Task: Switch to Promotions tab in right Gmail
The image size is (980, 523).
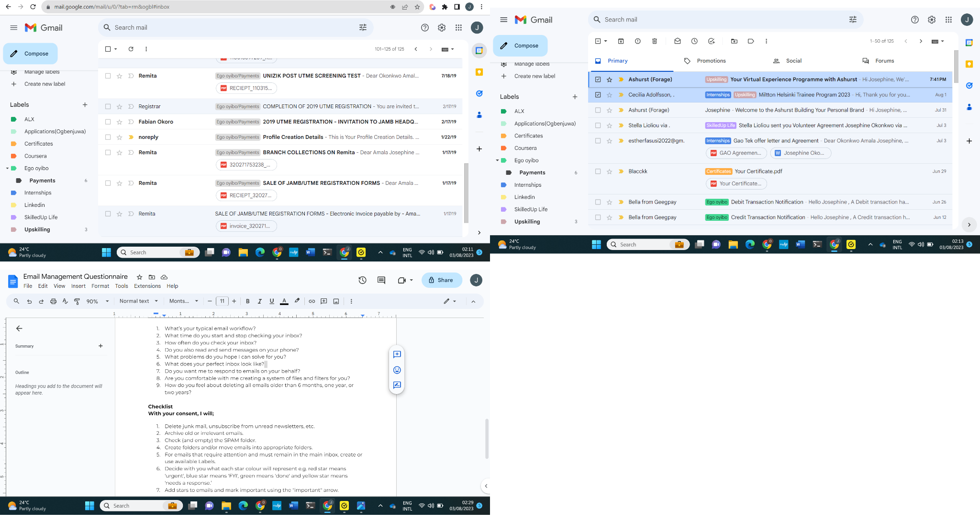Action: [711, 61]
